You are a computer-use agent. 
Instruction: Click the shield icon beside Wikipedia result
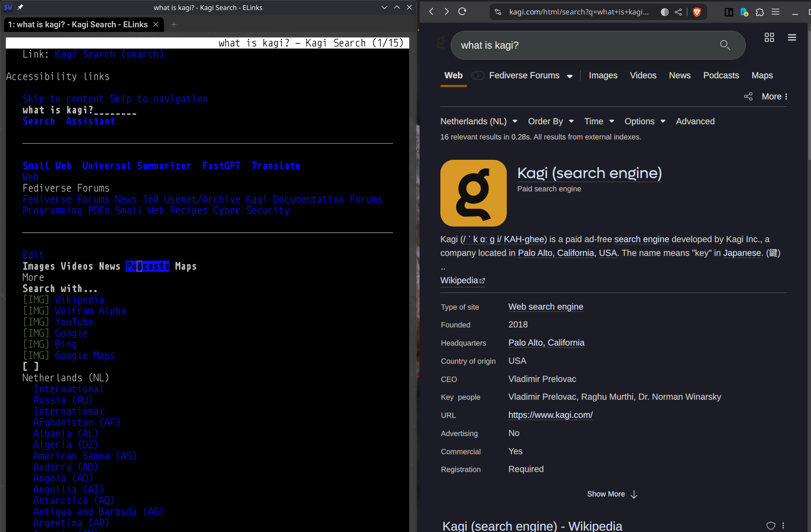pyautogui.click(x=771, y=525)
